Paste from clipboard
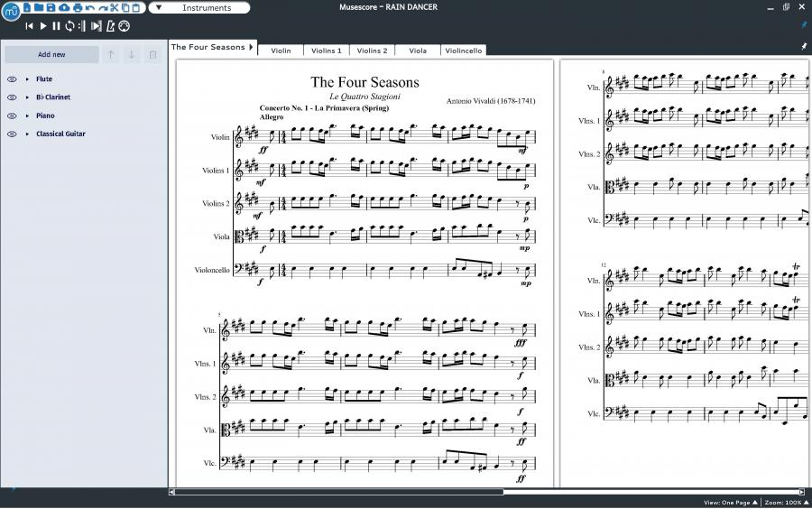The image size is (812, 509). pos(135,8)
